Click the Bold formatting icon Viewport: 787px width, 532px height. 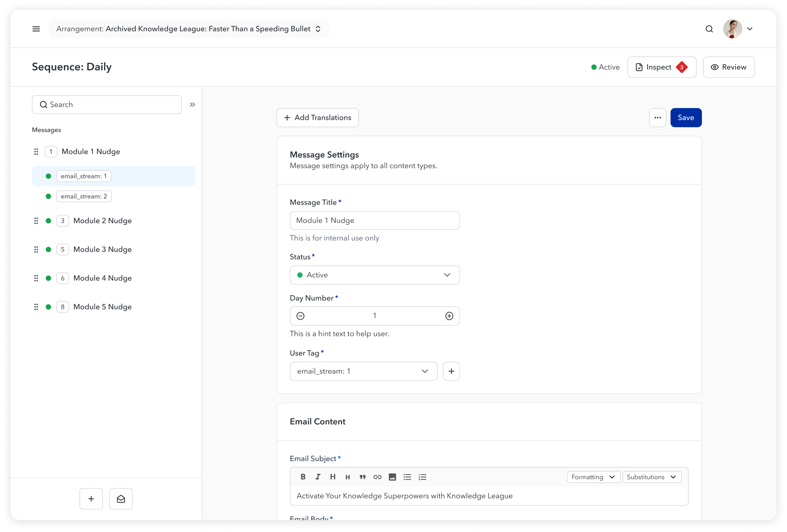pyautogui.click(x=303, y=477)
